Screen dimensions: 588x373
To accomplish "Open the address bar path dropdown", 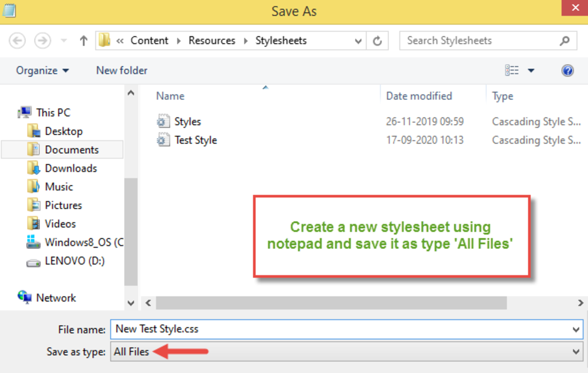I will point(359,41).
